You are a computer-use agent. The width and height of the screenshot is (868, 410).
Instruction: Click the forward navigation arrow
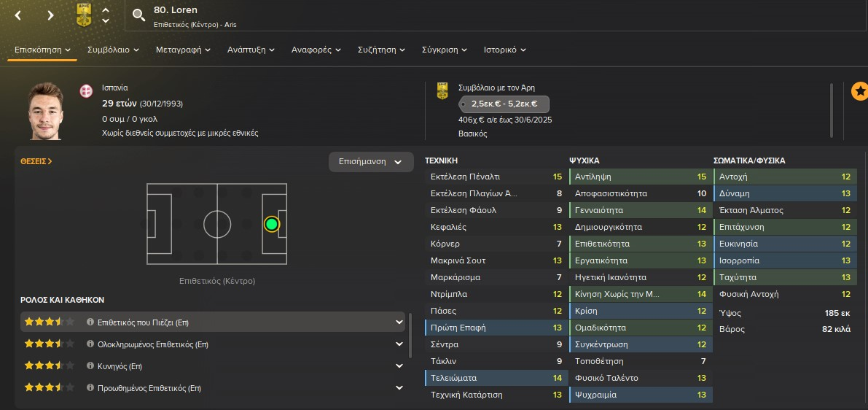(x=50, y=15)
